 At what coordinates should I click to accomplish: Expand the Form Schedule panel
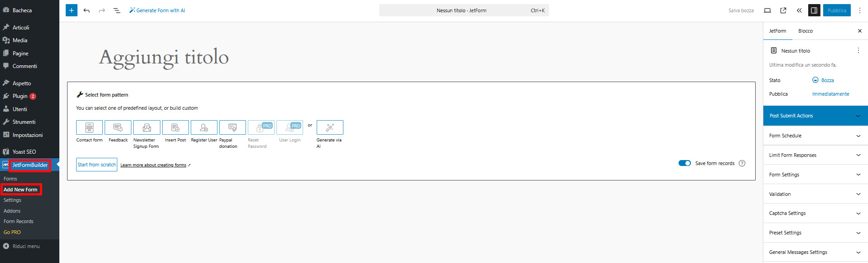(x=815, y=136)
